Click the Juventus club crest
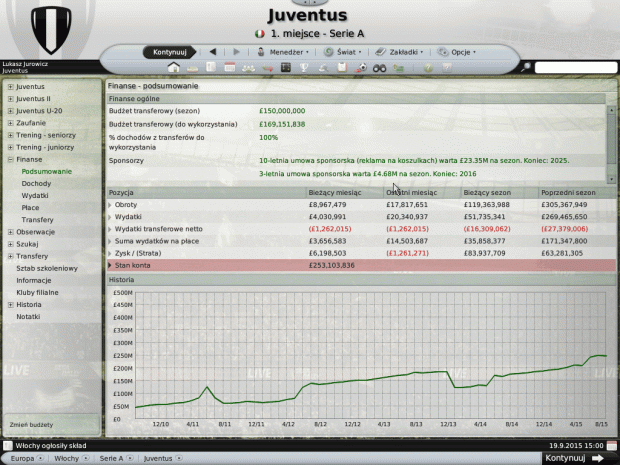 [x=51, y=30]
